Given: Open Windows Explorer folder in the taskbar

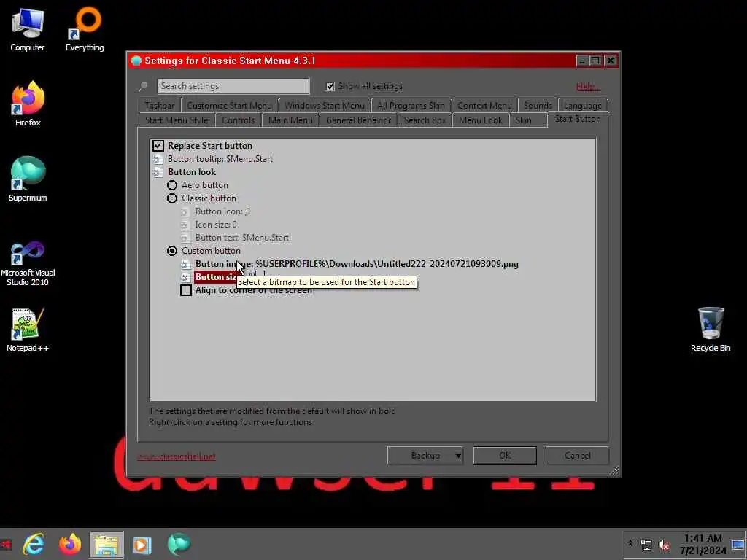Looking at the screenshot, I should pos(107,545).
